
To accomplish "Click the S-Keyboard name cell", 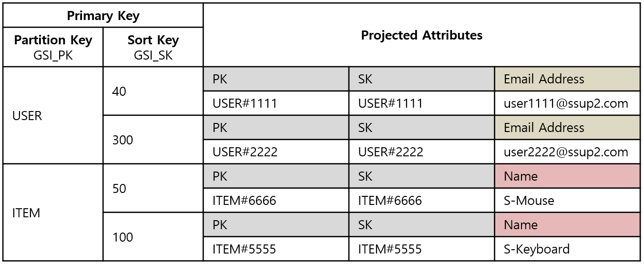I will tap(567, 249).
